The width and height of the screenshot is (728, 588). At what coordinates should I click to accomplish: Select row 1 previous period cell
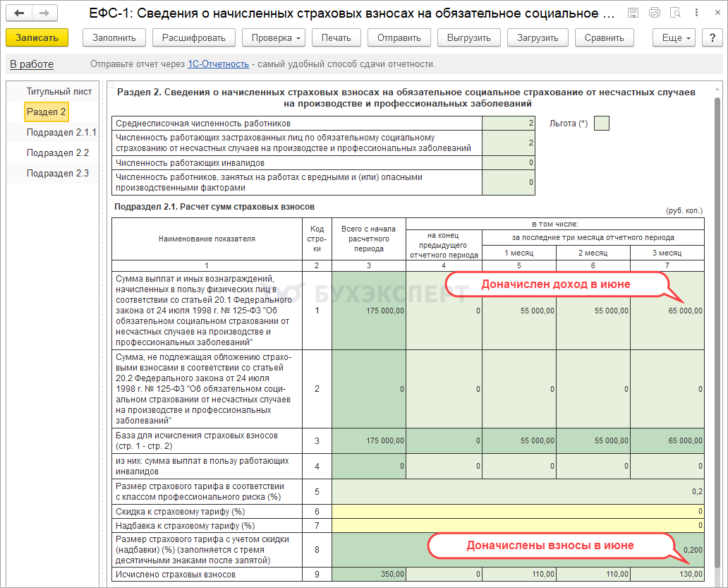point(444,311)
